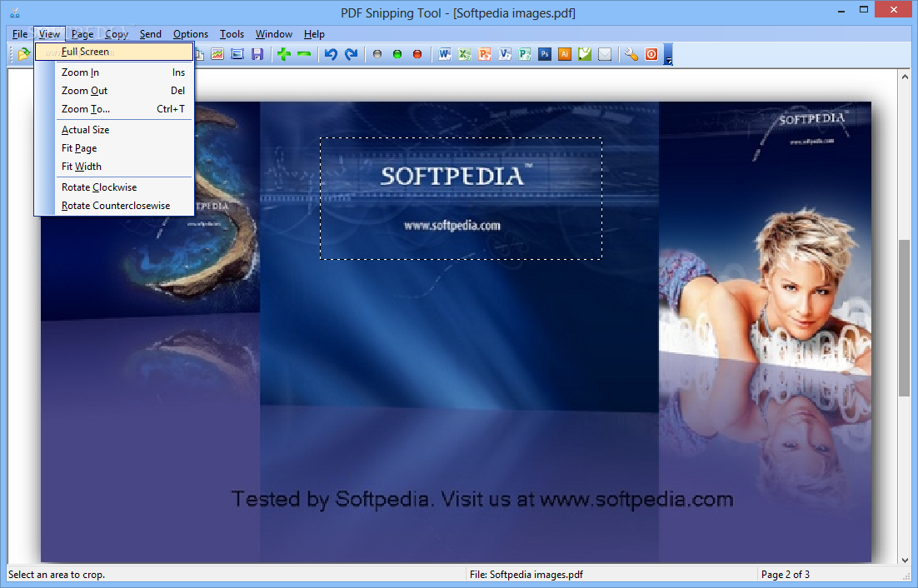Open settings via the wrench icon

[631, 54]
